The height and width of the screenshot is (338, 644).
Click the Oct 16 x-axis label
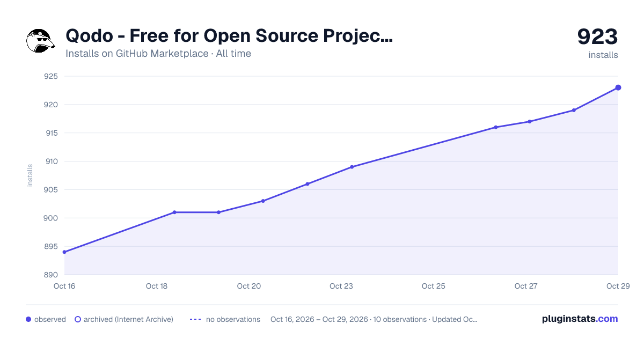click(x=64, y=286)
